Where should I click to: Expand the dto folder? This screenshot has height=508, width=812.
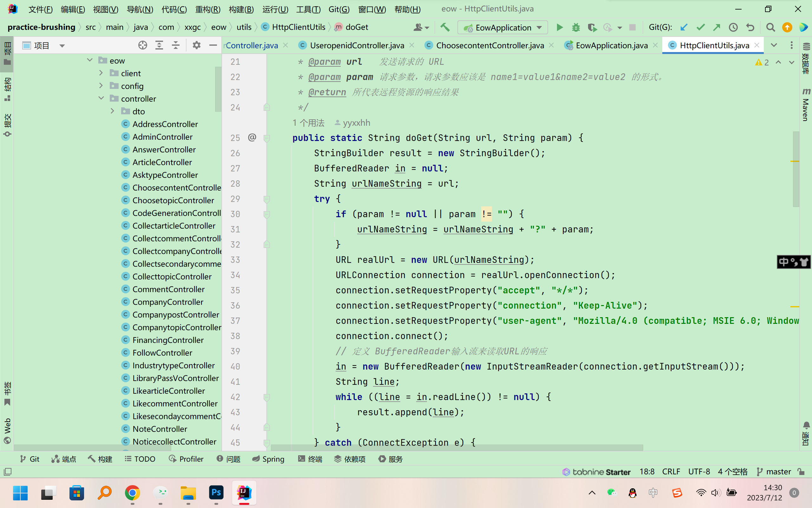112,111
